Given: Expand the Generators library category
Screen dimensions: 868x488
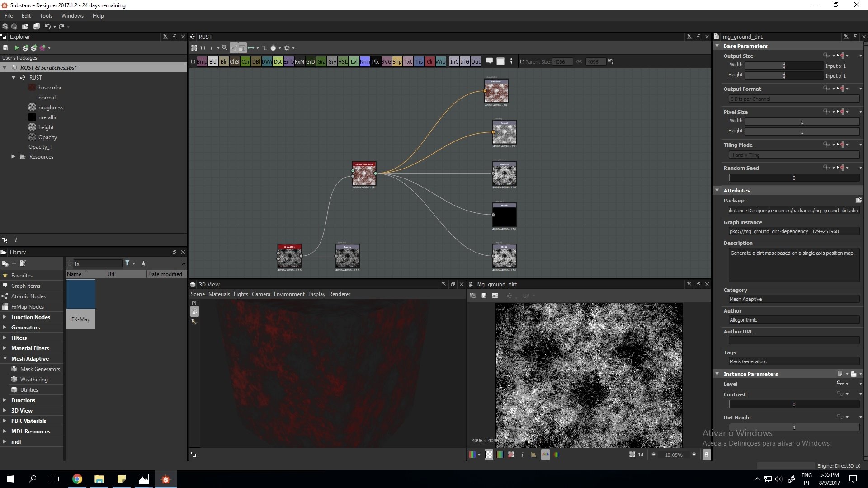Looking at the screenshot, I should coord(5,328).
